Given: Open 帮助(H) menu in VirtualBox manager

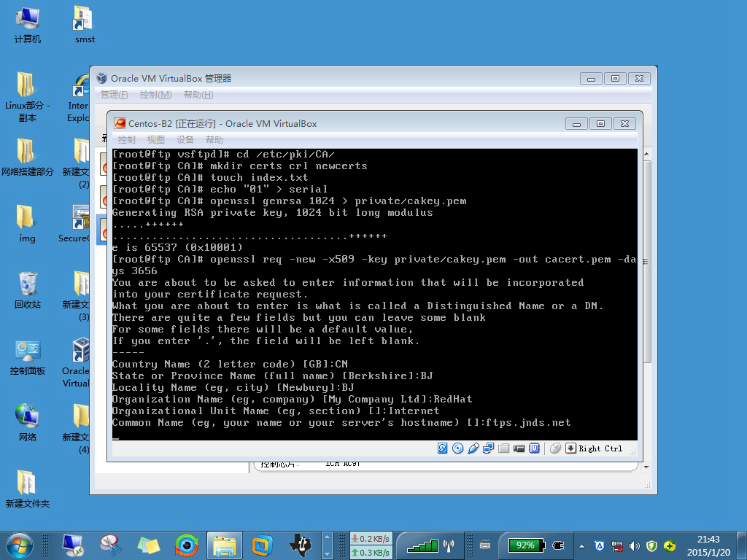Looking at the screenshot, I should [198, 94].
